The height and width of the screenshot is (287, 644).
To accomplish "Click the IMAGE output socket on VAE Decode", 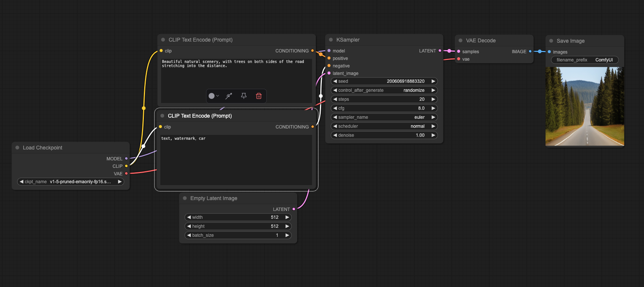I will click(x=530, y=51).
